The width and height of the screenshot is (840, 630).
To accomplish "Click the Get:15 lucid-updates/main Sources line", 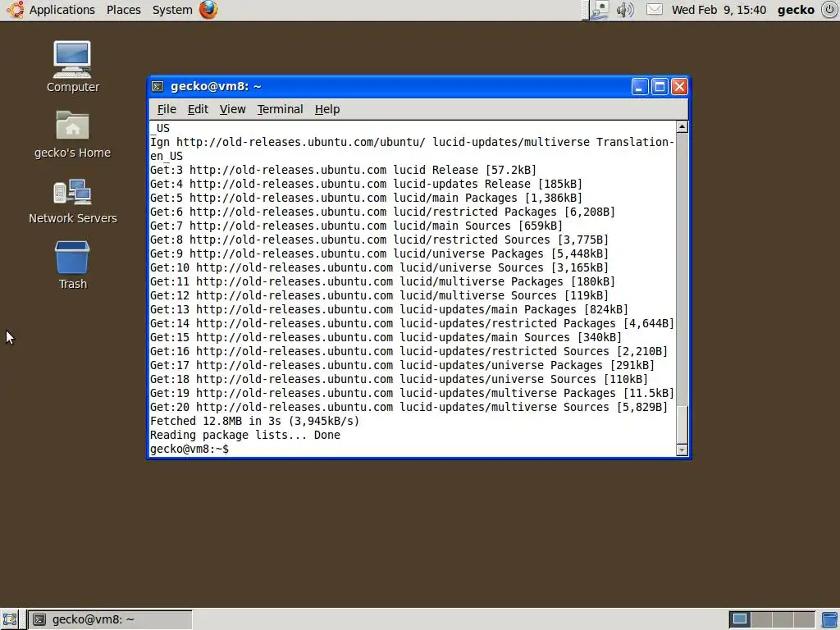I will point(386,337).
